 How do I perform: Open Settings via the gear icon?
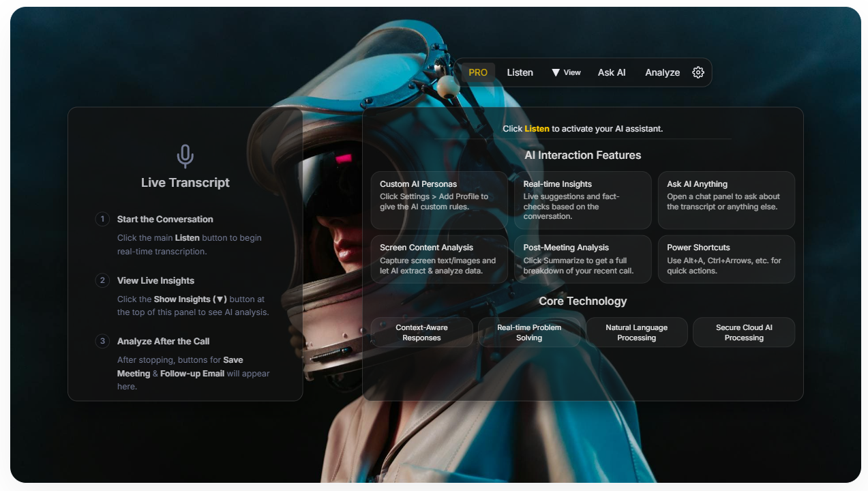(698, 72)
